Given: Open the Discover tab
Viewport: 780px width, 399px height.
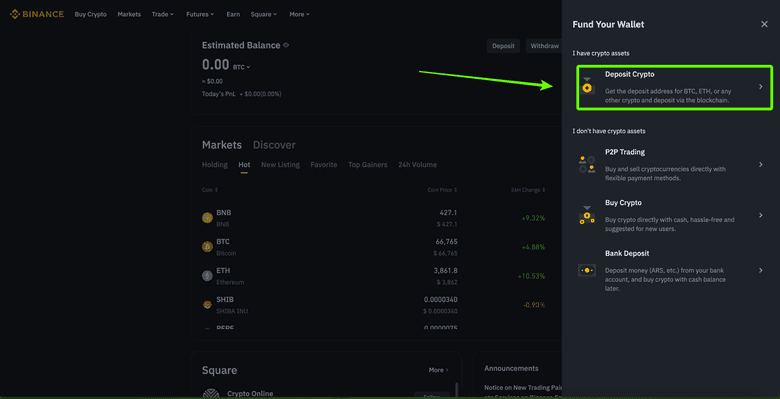Looking at the screenshot, I should [274, 145].
